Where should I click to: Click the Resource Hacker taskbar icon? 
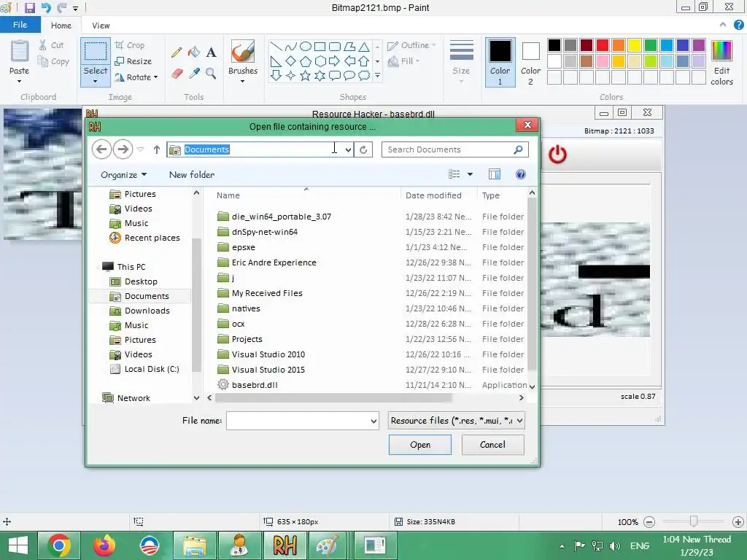[x=285, y=545]
